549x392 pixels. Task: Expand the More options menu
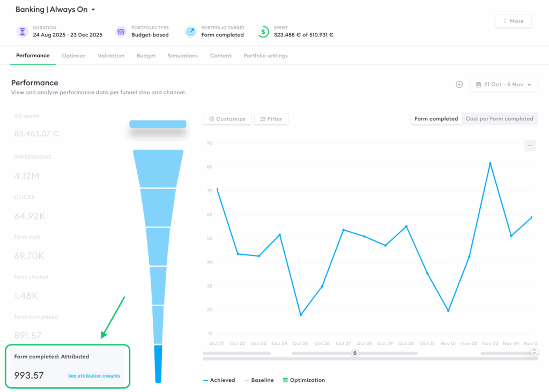coord(513,21)
